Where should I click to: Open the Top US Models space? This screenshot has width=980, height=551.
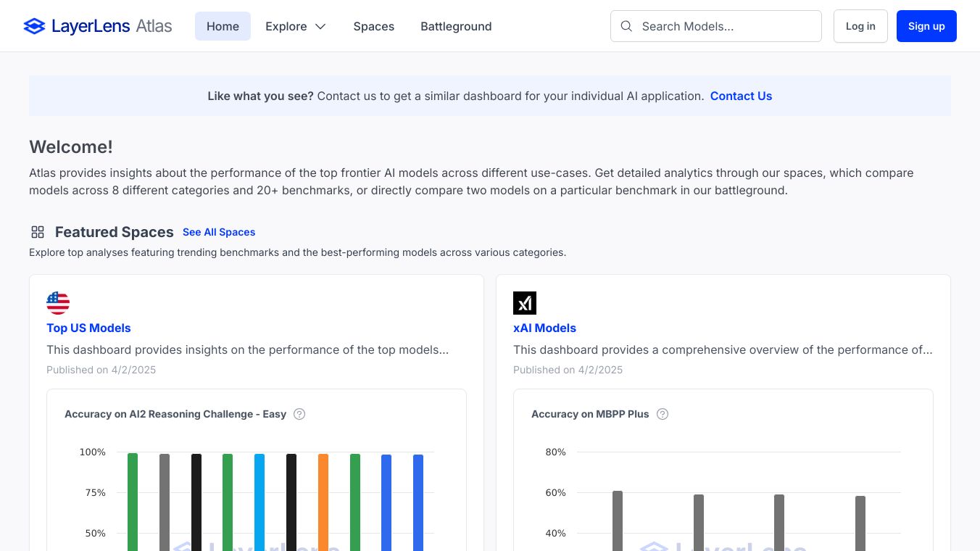[x=88, y=328]
